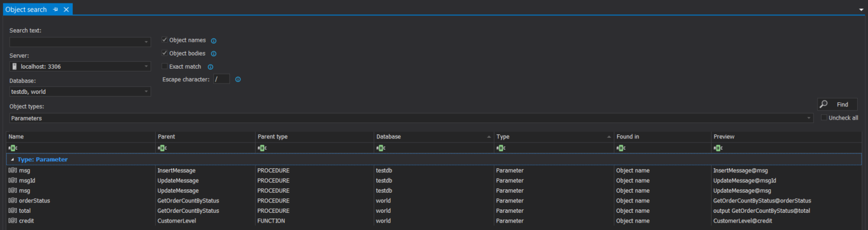Uncheck the Object names checkbox
The image size is (868, 230).
point(165,40)
